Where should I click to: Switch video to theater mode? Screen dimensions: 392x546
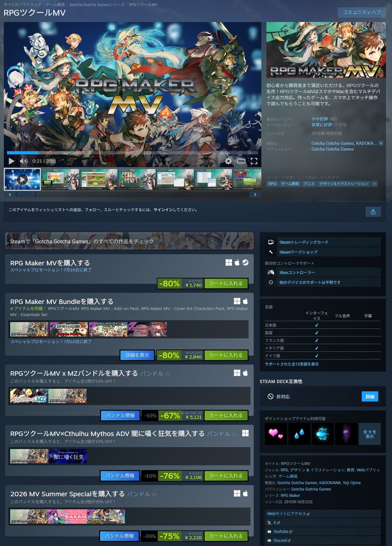pos(241,161)
